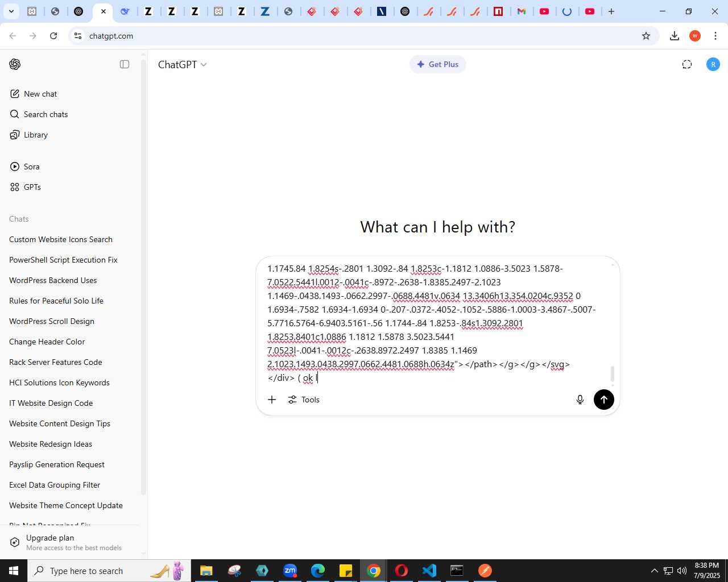
Task: Click the ChatGPT logo icon in sidebar
Action: (x=15, y=64)
